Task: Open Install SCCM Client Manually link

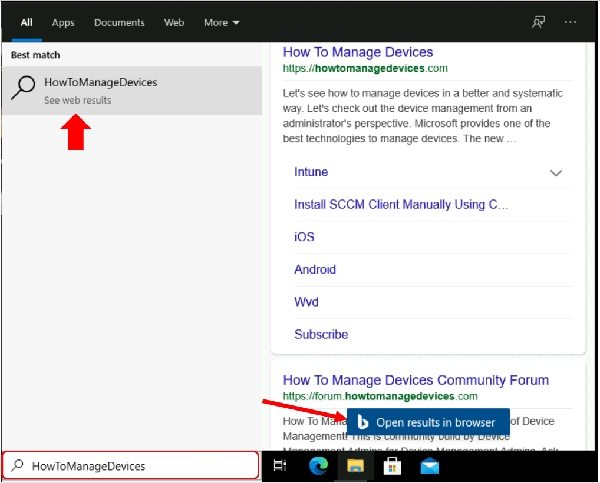Action: 402,205
